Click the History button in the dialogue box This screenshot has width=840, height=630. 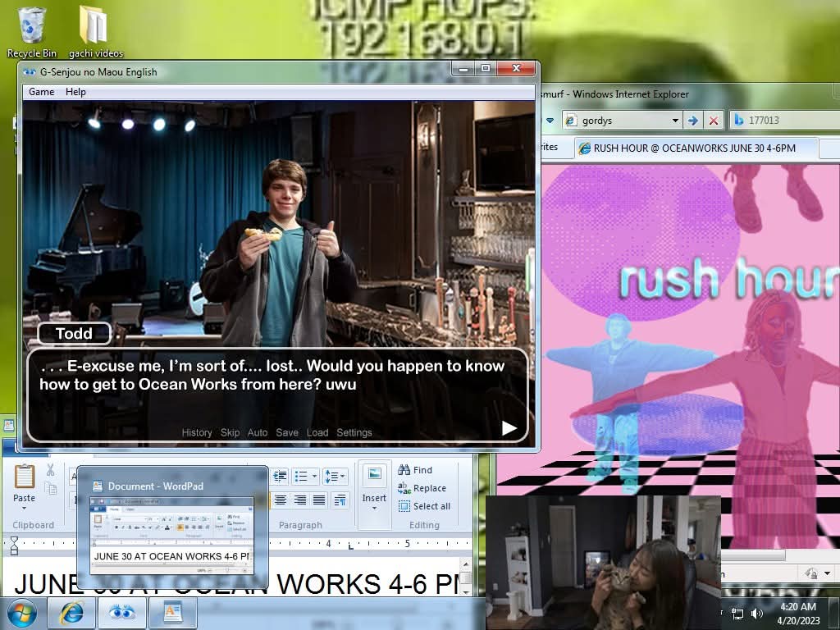(197, 432)
